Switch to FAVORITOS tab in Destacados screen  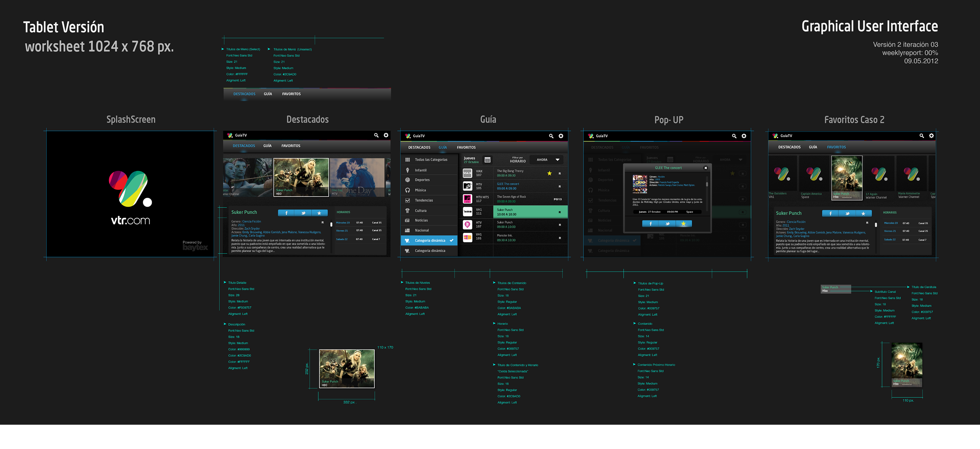[x=291, y=146]
